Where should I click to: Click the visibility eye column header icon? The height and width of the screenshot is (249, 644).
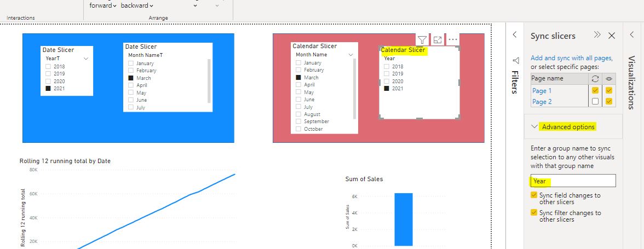pos(609,78)
